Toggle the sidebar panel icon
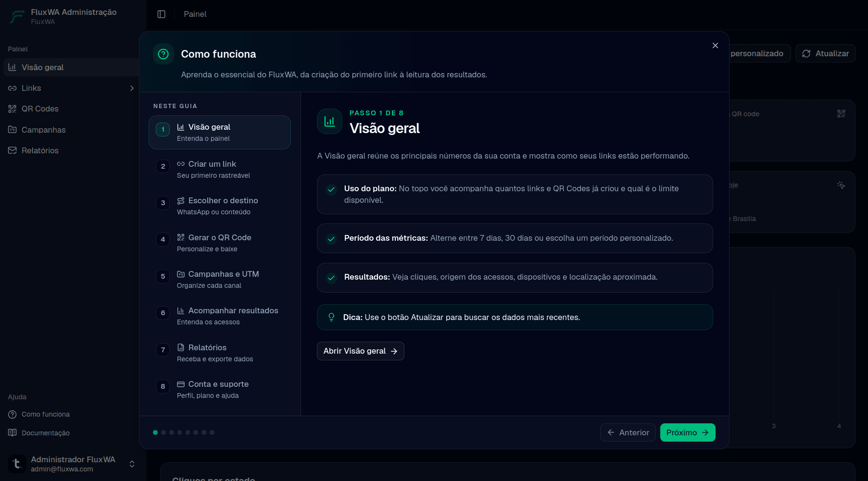 click(162, 14)
